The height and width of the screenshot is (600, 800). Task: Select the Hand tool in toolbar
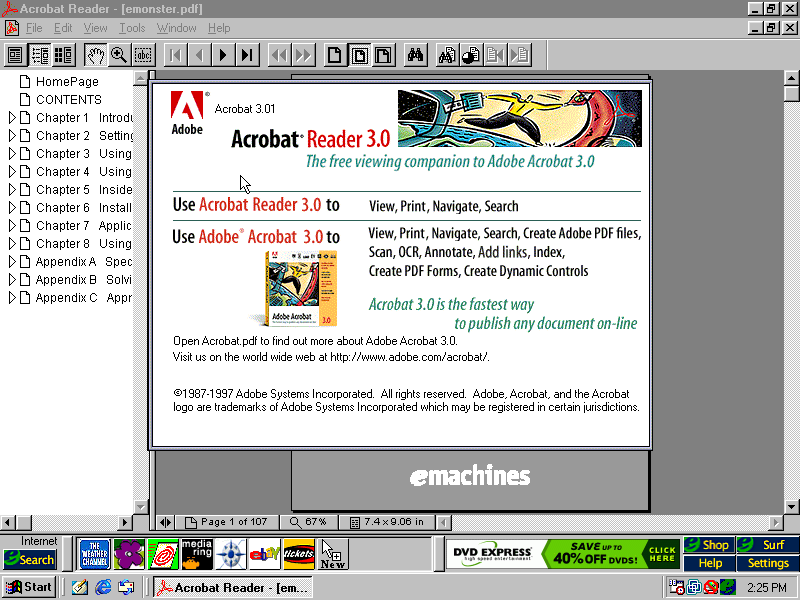tap(95, 55)
